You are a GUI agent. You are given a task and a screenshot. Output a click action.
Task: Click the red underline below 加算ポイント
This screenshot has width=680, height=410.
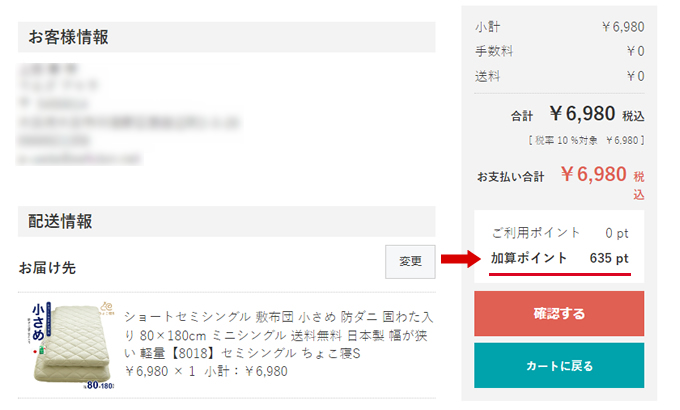[559, 274]
